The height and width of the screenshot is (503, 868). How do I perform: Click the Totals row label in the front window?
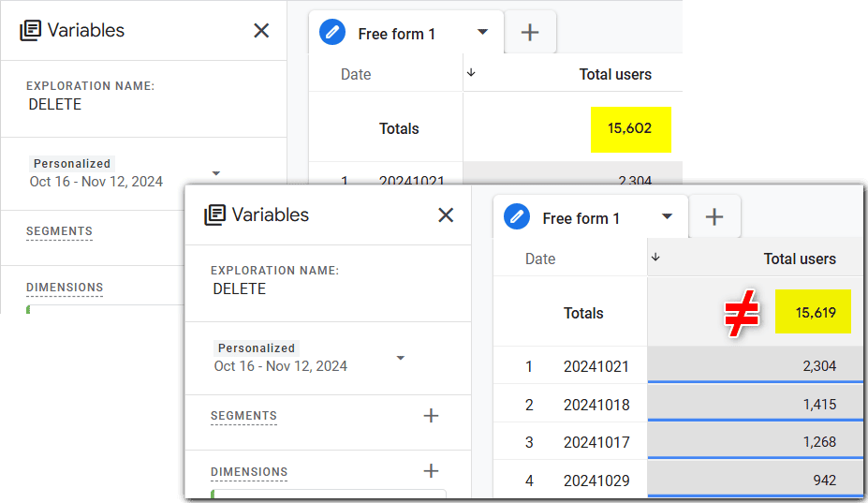tap(583, 313)
